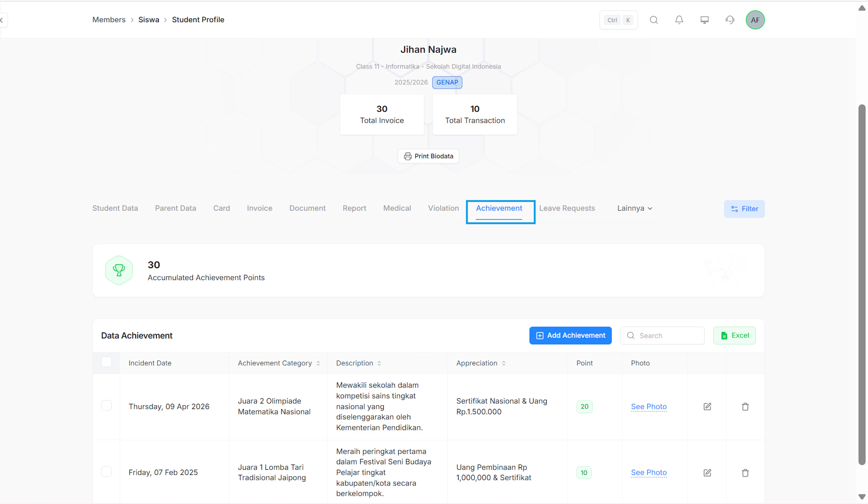Check the Friday, 07 Feb 2025 row
Image resolution: width=868 pixels, height=504 pixels.
[x=106, y=471]
